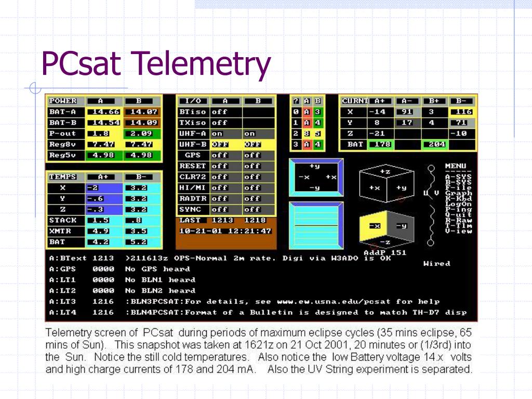This screenshot has height=399, width=532.
Task: Click the +z face of the cube diagram
Action: [x=385, y=171]
